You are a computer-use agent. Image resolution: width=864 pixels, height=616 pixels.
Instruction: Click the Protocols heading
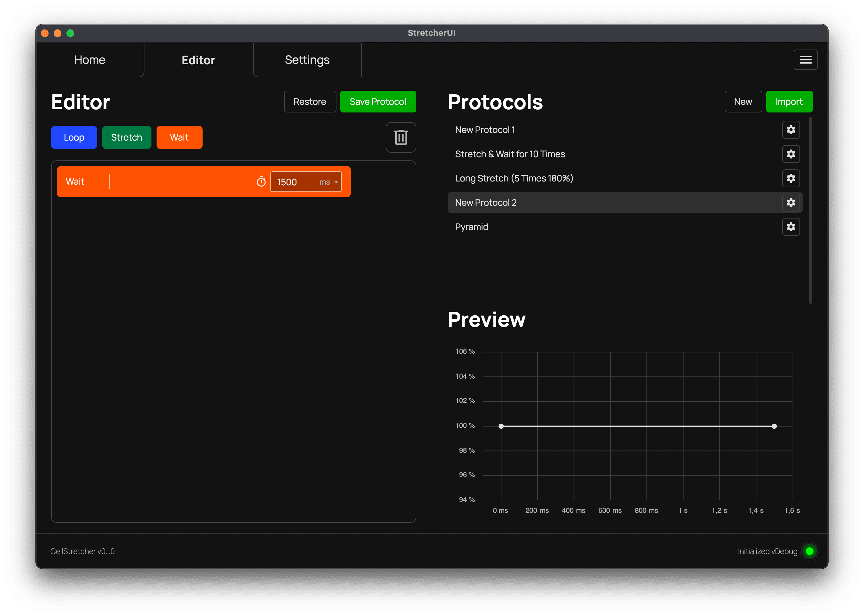pos(495,102)
